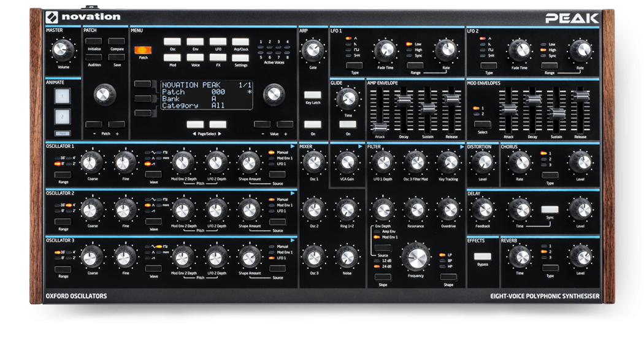Cycle the LFO 2 Range button
The height and width of the screenshot is (342, 644).
[x=550, y=65]
